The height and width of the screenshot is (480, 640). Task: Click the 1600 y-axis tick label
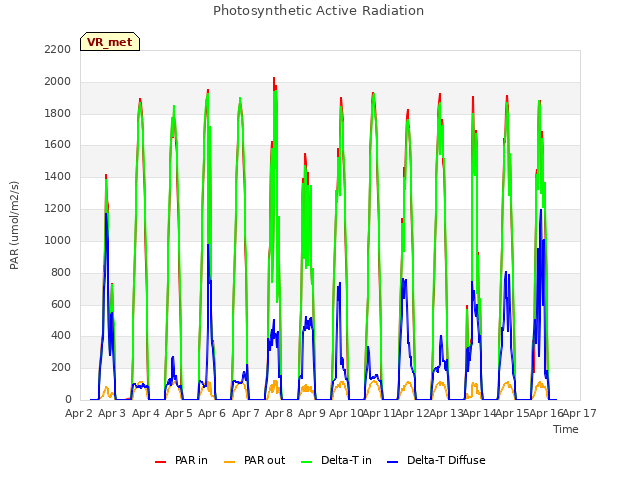point(58,144)
